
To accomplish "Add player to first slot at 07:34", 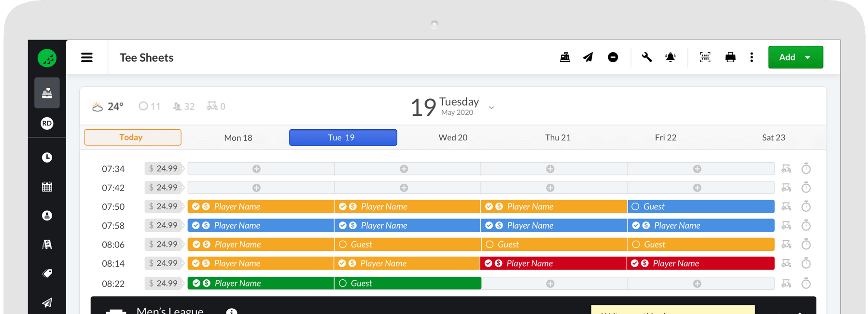I will pos(256,169).
